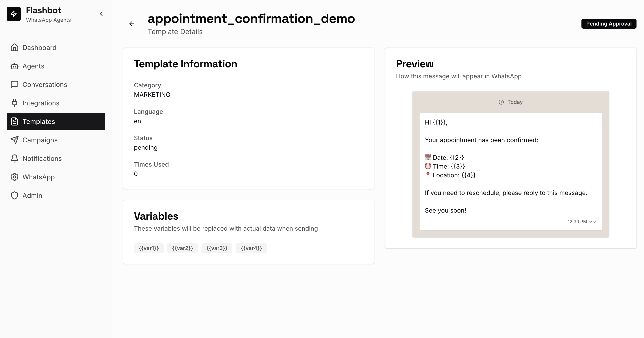644x338 pixels.
Task: Click the Flashbot lightning bolt logo
Action: (13, 14)
